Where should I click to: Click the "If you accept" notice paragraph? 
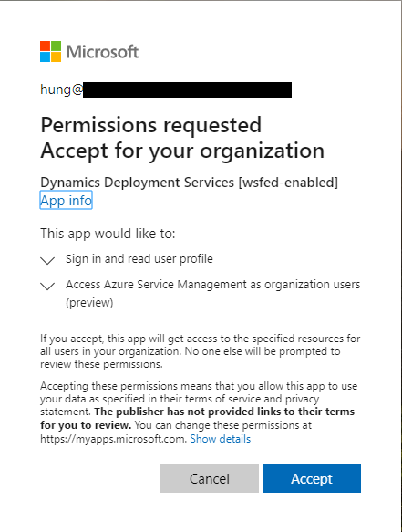pyautogui.click(x=200, y=351)
